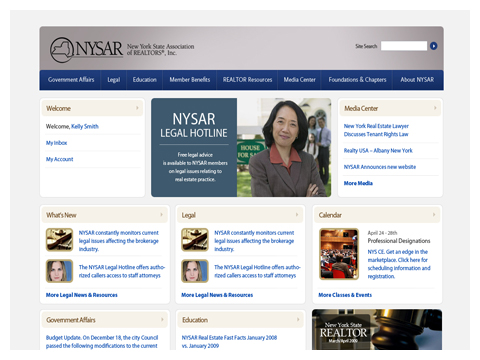Image resolution: width=480 pixels, height=360 pixels.
Task: Open the Realty USA – Albany New York link
Action: click(378, 150)
